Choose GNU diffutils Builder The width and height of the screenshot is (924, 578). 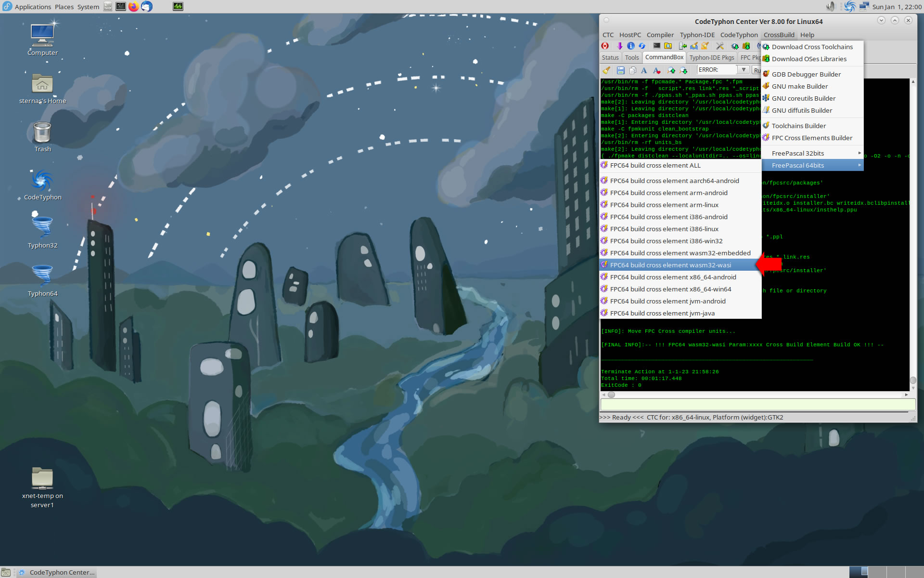[x=812, y=110]
